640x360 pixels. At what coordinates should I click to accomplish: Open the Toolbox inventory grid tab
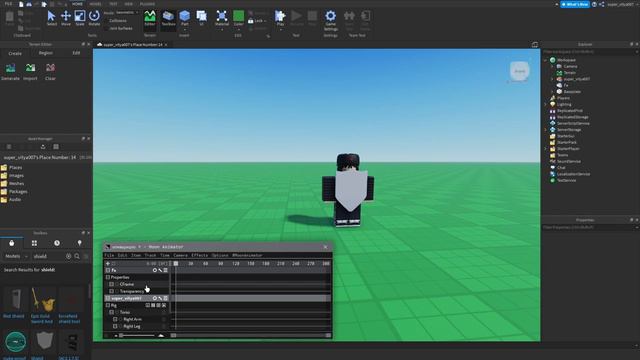(34, 243)
